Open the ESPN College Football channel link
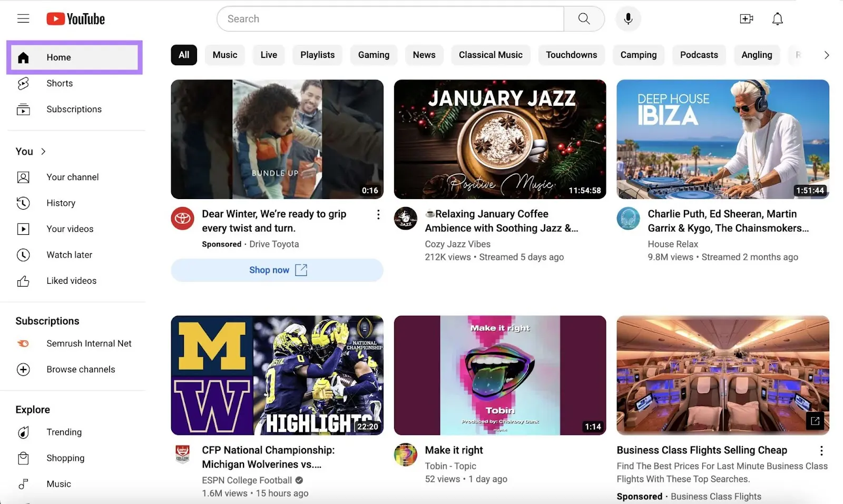 pyautogui.click(x=247, y=480)
